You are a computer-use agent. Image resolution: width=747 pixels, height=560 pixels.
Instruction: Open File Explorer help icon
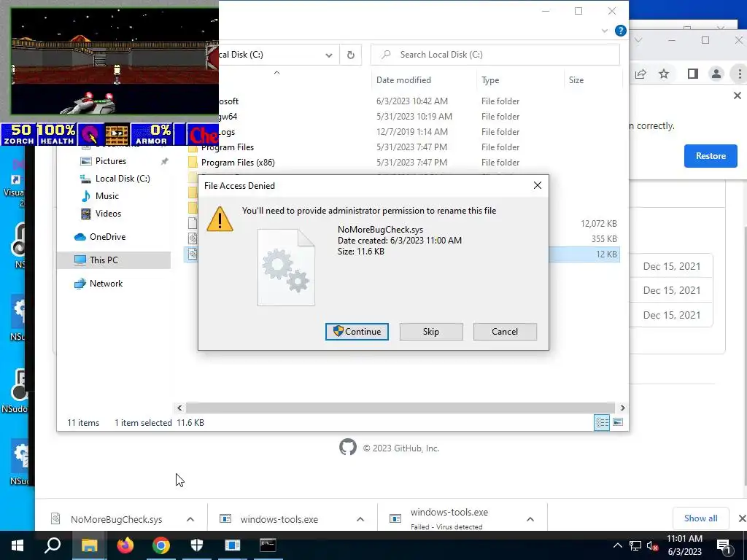coord(620,31)
